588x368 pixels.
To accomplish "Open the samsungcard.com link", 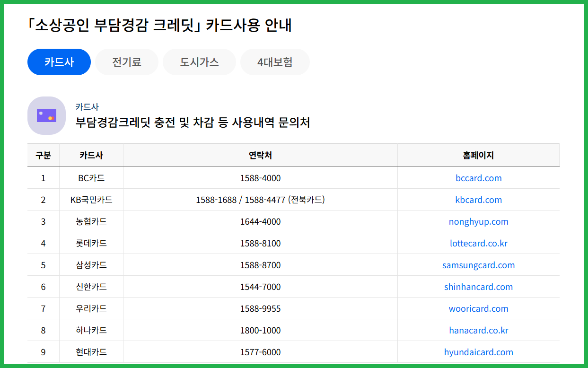I will 479,265.
